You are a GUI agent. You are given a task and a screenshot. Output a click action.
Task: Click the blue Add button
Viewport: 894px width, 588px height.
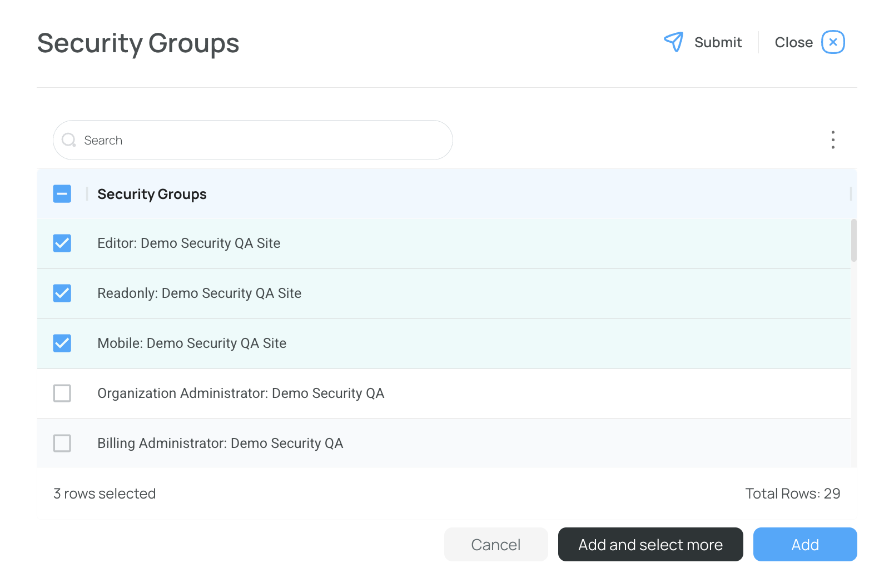point(804,545)
